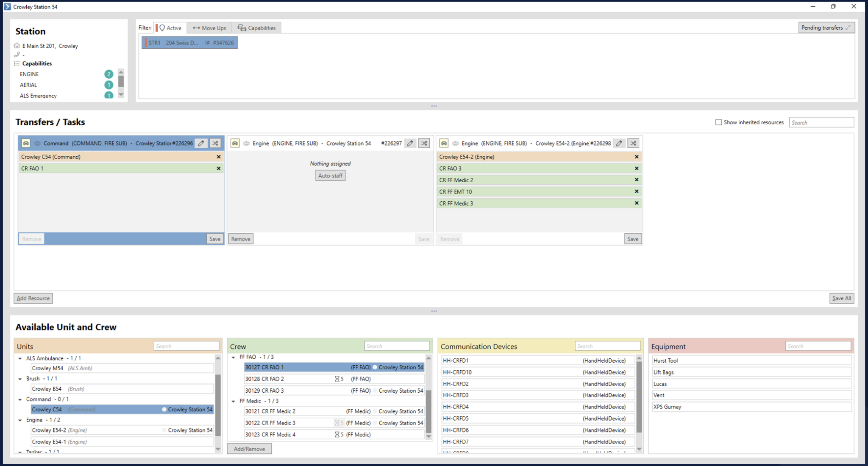This screenshot has width=868, height=466.
Task: Remove CR FF Medic 2 using its X icon
Action: click(637, 180)
